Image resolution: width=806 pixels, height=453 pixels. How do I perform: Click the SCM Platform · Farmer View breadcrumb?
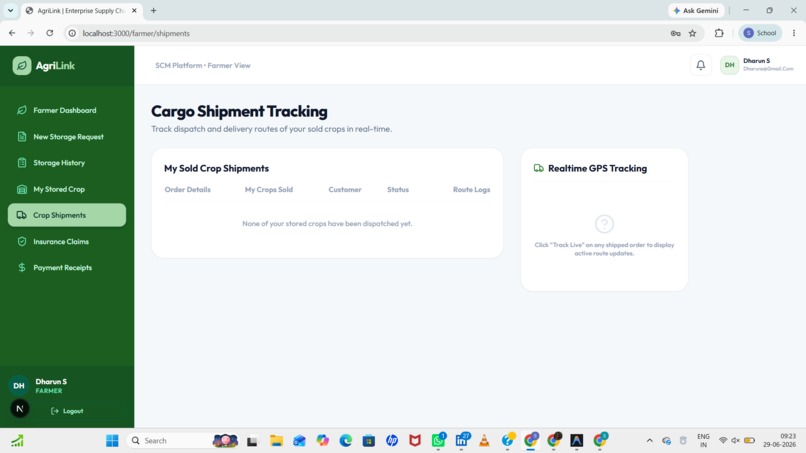point(203,65)
